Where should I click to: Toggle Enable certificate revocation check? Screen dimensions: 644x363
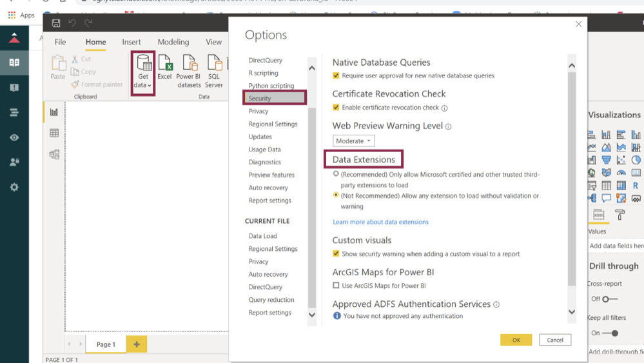pyautogui.click(x=336, y=108)
